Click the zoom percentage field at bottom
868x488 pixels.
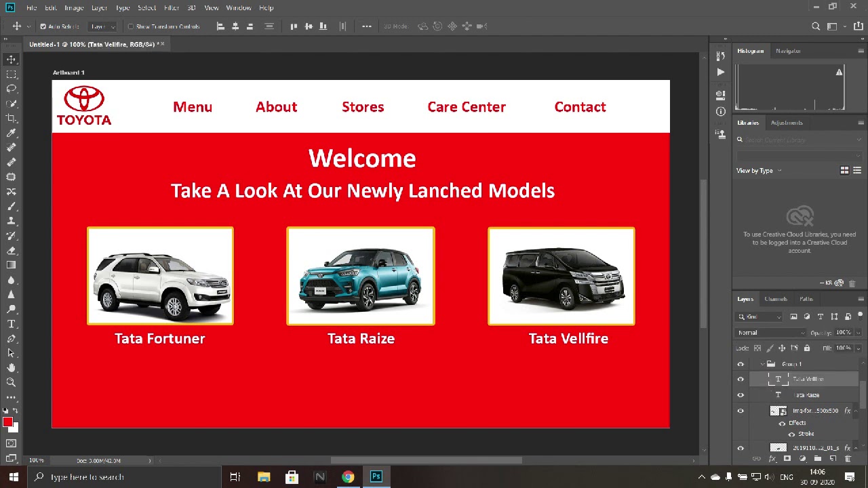click(37, 460)
